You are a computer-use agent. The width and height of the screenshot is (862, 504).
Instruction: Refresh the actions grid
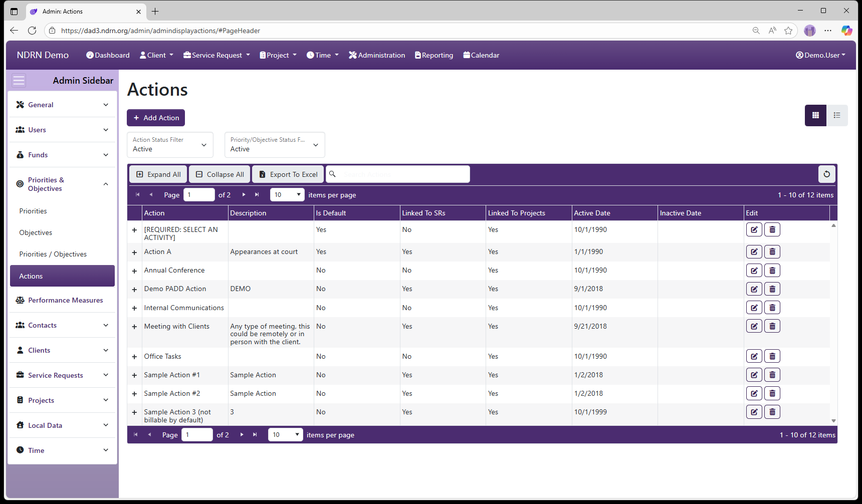[x=827, y=174]
